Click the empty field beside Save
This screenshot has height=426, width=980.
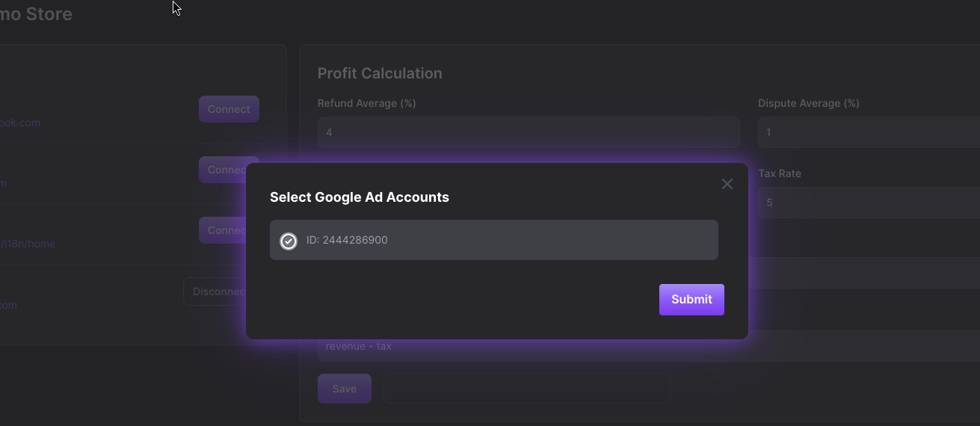527,389
